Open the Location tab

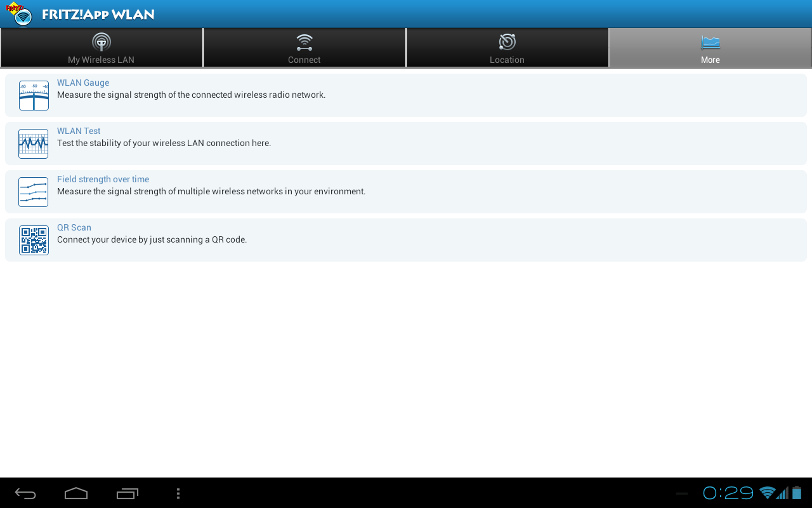pyautogui.click(x=507, y=48)
